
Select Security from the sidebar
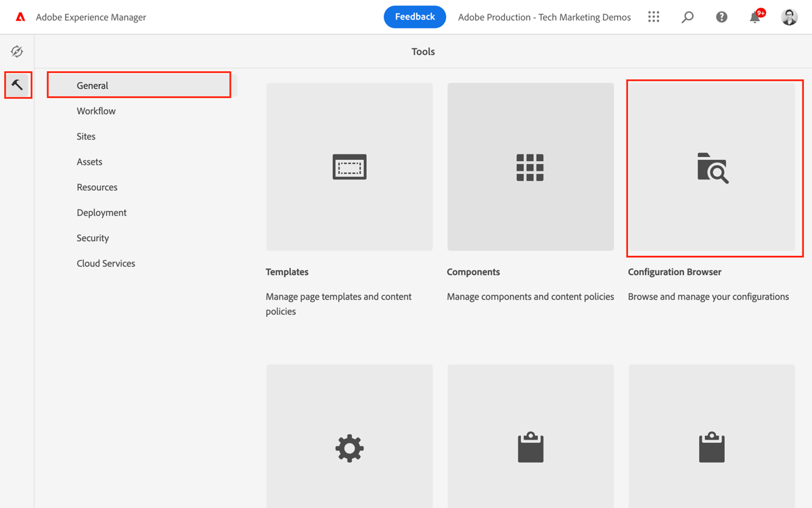pos(93,238)
